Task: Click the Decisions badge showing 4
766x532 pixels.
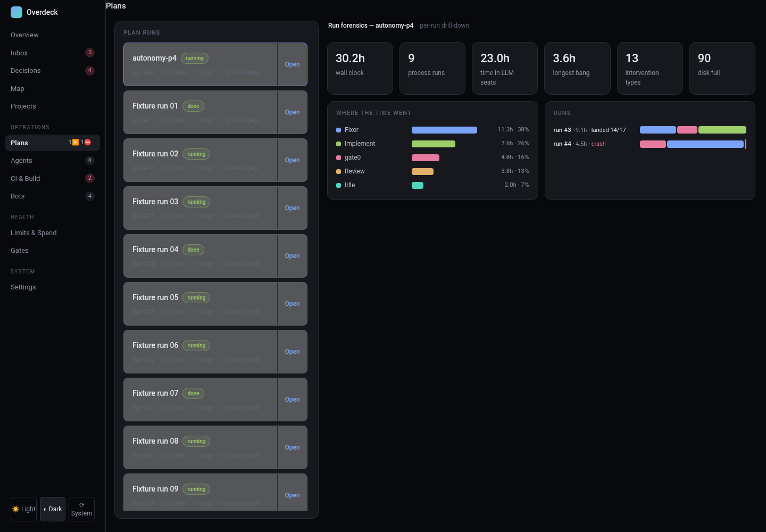Action: [90, 70]
